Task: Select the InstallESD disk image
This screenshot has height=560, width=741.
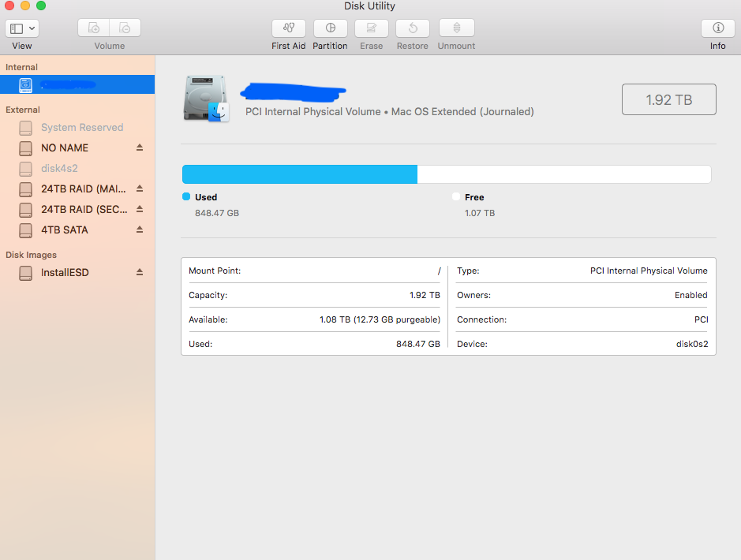Action: point(65,272)
